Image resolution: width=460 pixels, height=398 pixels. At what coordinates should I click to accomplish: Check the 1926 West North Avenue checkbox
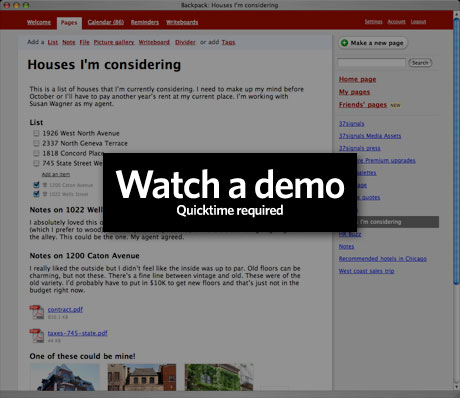click(x=36, y=133)
